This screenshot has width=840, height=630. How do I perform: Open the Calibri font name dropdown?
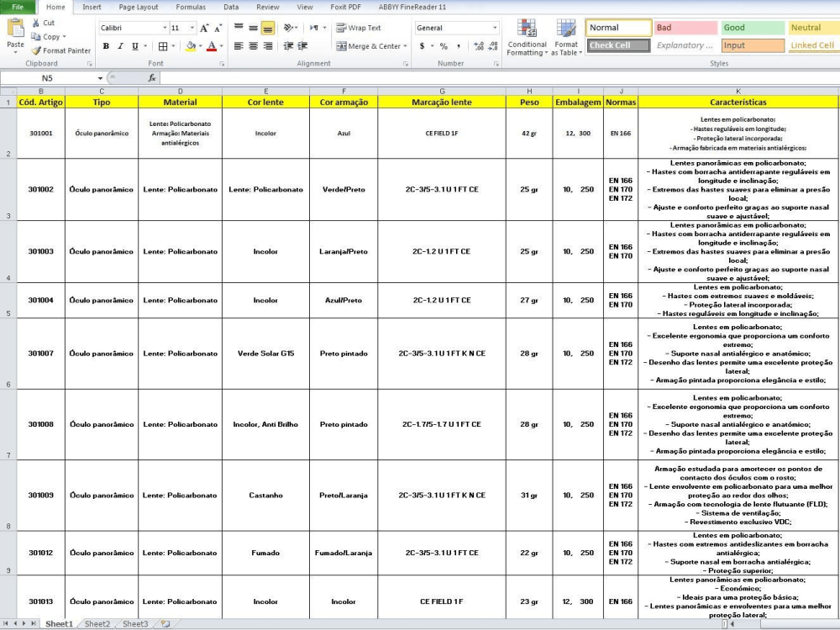(x=165, y=28)
